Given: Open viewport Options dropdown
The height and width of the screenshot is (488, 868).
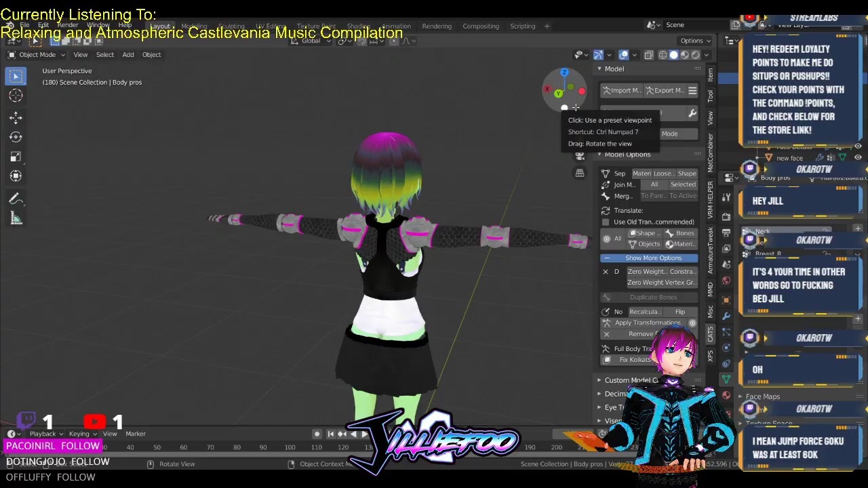Looking at the screenshot, I should [695, 41].
